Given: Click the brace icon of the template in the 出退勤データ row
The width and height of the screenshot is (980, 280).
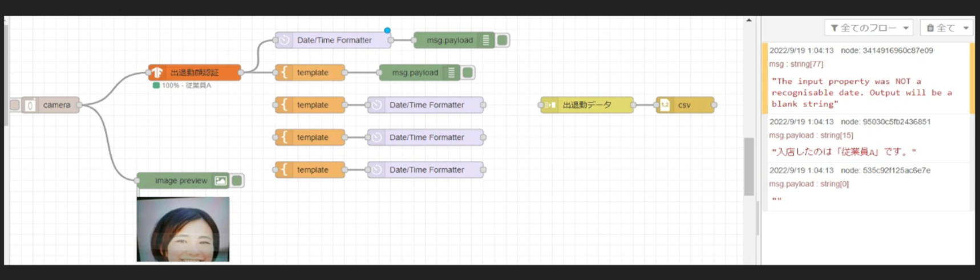Looking at the screenshot, I should click(284, 105).
